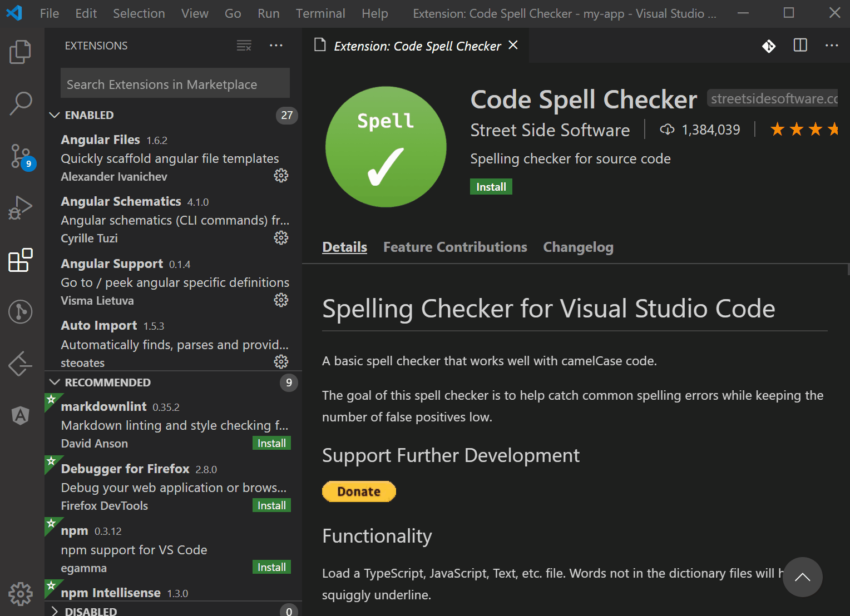Open the Edit menu
Image resolution: width=850 pixels, height=616 pixels.
click(x=86, y=13)
